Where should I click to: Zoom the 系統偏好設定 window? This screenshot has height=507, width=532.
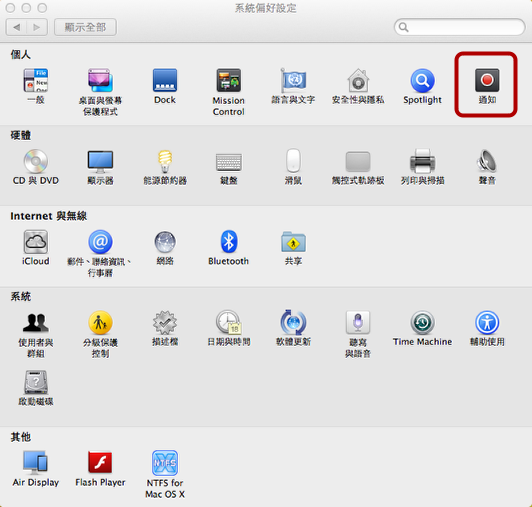coord(42,8)
